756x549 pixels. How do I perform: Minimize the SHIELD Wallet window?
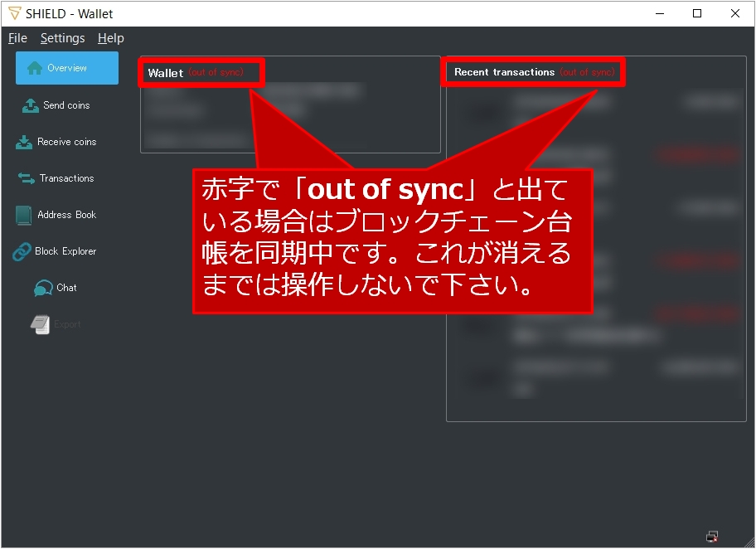(660, 13)
